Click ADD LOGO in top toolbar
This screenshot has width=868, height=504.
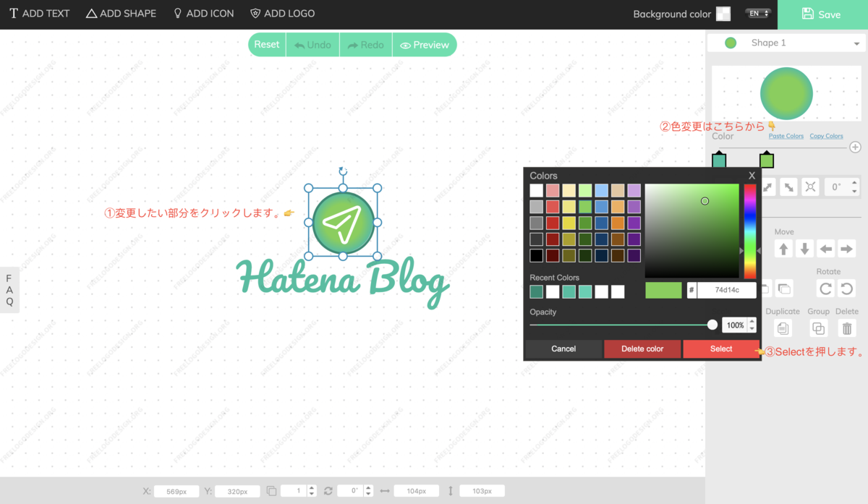click(x=282, y=14)
